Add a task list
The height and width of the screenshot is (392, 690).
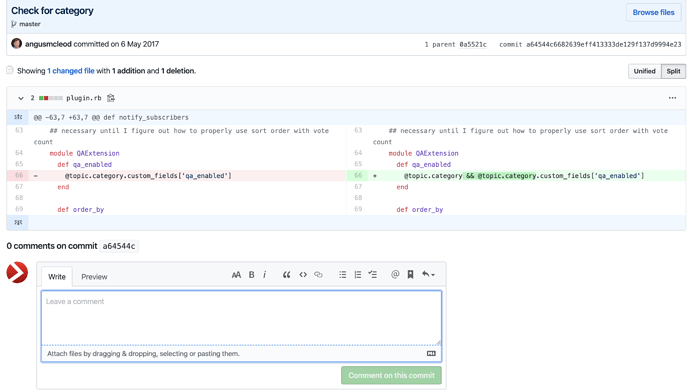point(373,275)
